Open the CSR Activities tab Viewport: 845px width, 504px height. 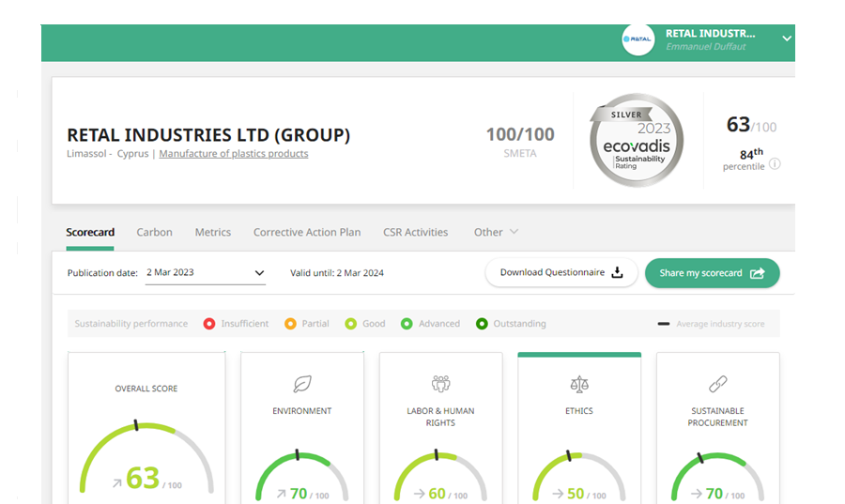click(416, 232)
